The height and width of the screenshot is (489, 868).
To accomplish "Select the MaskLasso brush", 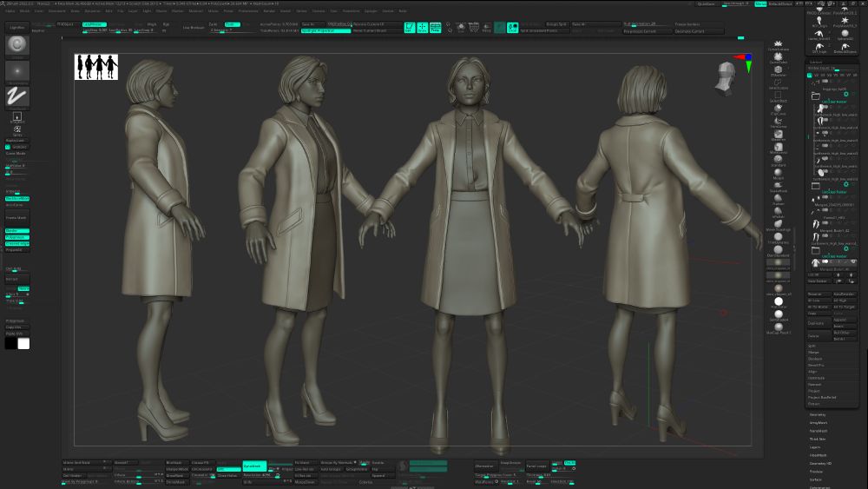I will pos(778,148).
